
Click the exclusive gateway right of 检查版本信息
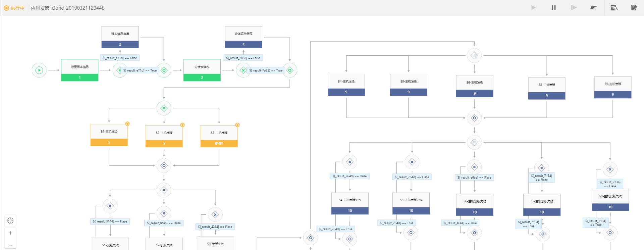tap(119, 70)
